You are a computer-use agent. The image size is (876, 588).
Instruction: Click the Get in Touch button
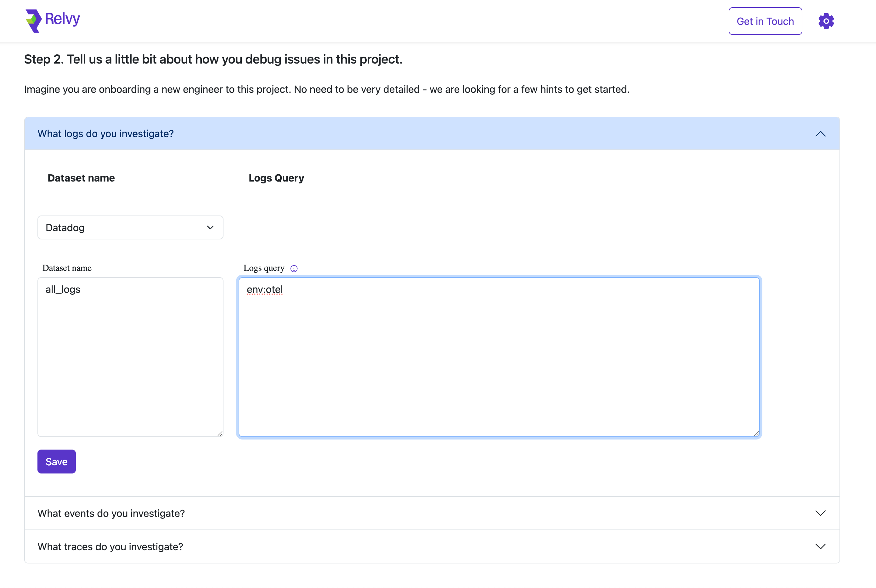point(765,21)
